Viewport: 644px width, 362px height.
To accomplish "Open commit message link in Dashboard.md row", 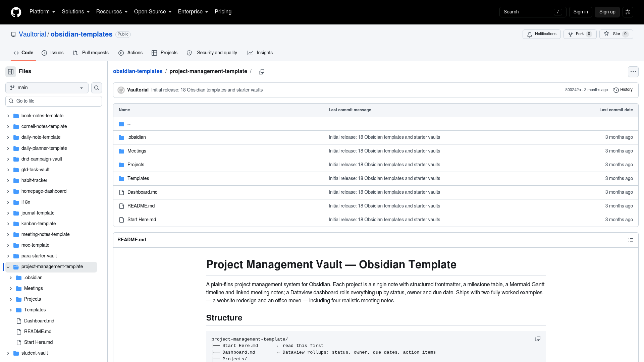I will (384, 192).
